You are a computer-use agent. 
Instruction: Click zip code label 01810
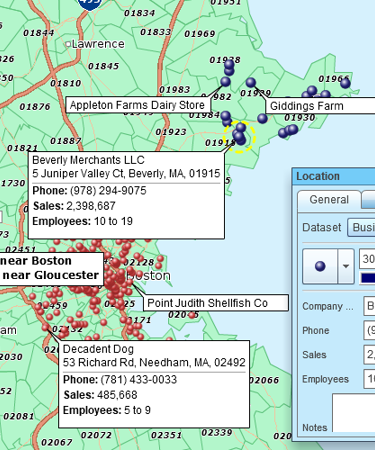pyautogui.click(x=66, y=83)
